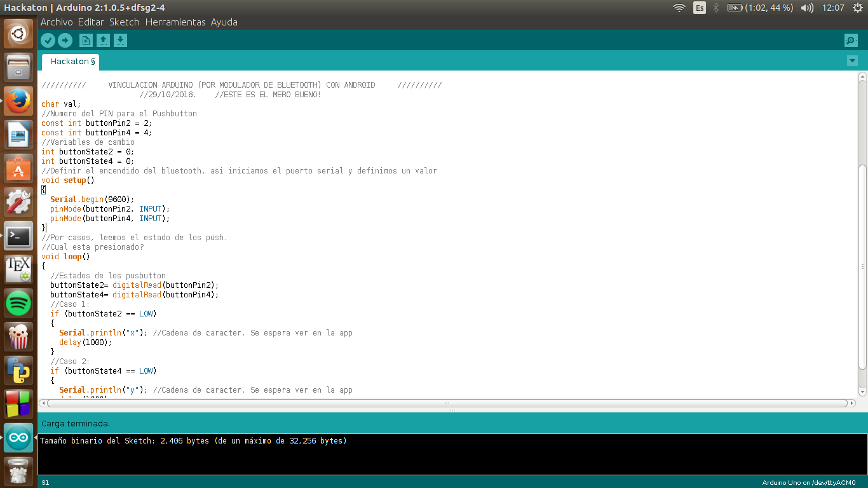Open System Settings wrench-gear icon
This screenshot has height=488, width=868.
tap(18, 202)
